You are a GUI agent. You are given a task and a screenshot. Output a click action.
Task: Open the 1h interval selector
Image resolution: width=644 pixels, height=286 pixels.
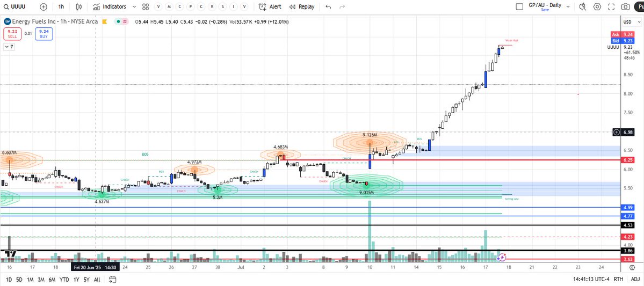pos(61,6)
